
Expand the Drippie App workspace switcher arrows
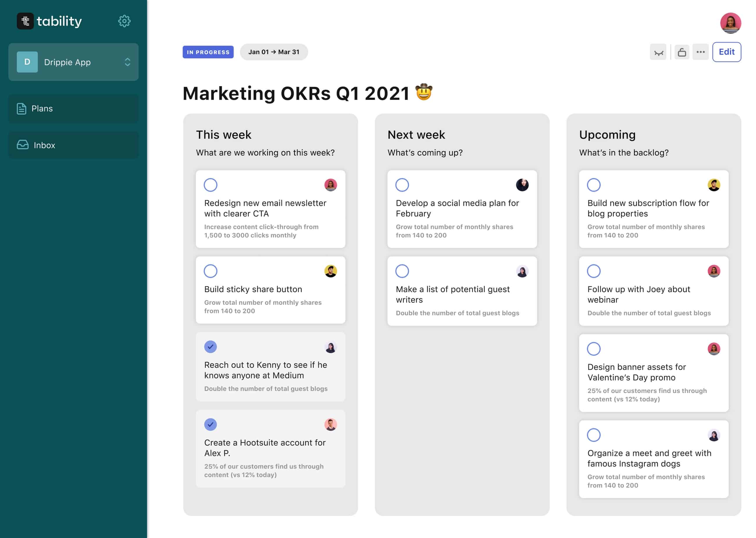[x=127, y=62]
